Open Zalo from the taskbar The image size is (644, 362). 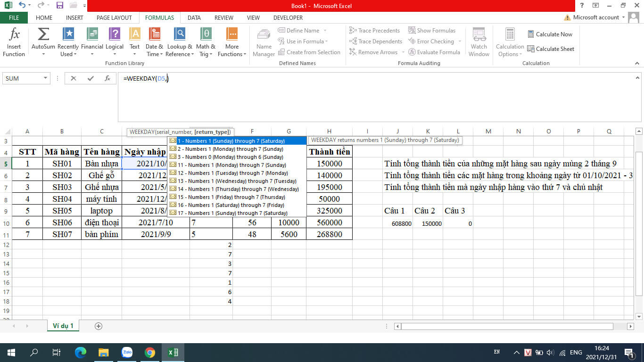pyautogui.click(x=127, y=352)
